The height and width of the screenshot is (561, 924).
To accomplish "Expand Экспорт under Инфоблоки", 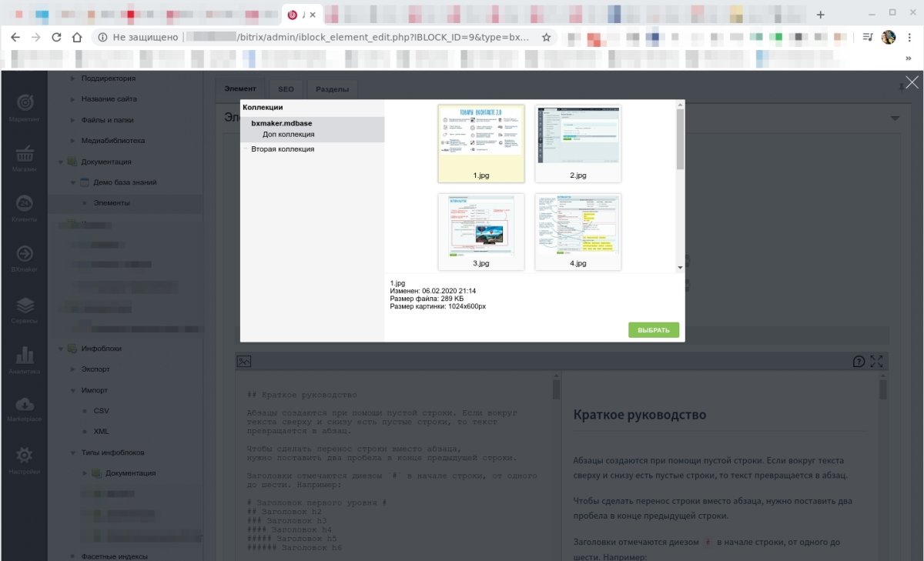I will pos(72,369).
